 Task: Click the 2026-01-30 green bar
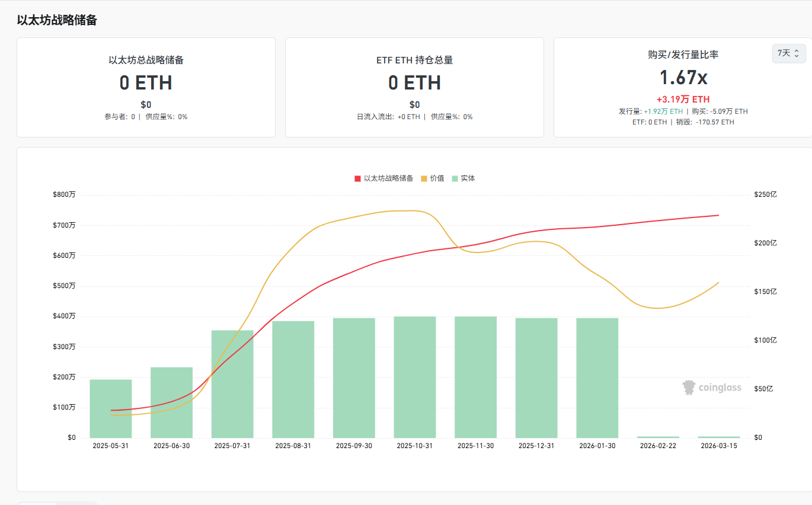[597, 378]
